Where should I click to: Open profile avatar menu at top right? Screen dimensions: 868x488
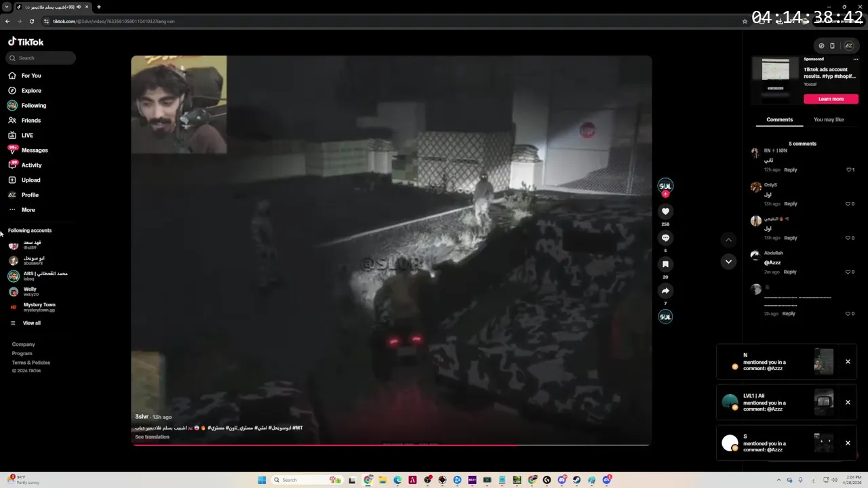coord(848,46)
